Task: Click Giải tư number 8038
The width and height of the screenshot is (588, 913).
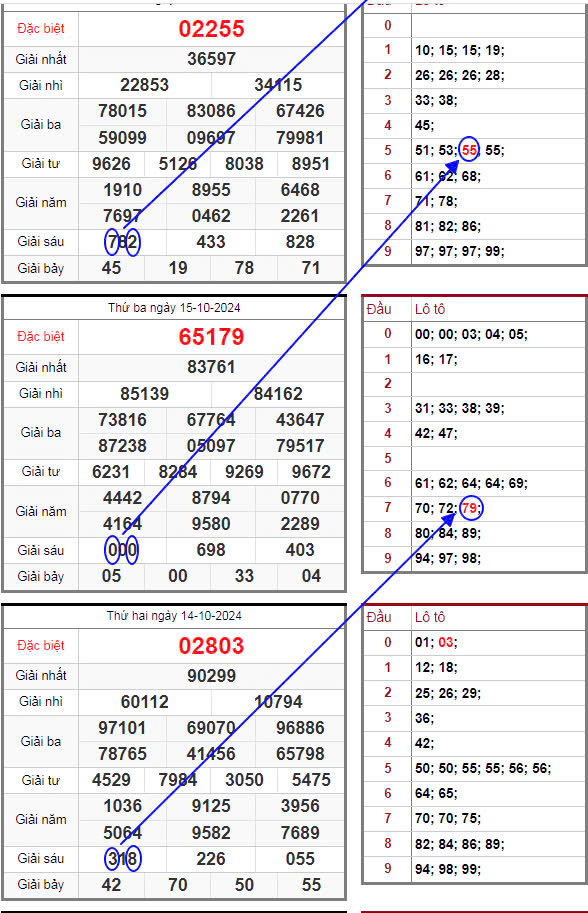Action: click(245, 164)
